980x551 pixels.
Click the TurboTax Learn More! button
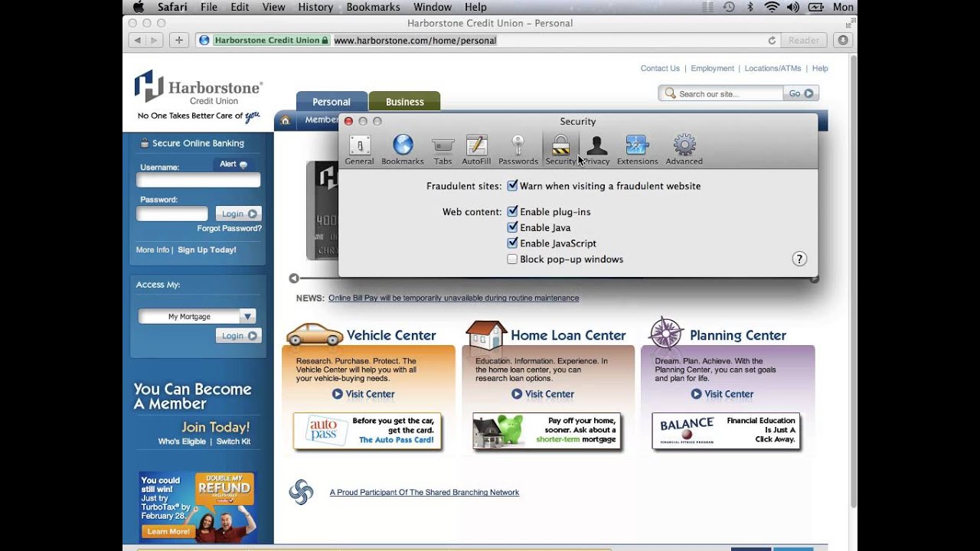tap(168, 531)
